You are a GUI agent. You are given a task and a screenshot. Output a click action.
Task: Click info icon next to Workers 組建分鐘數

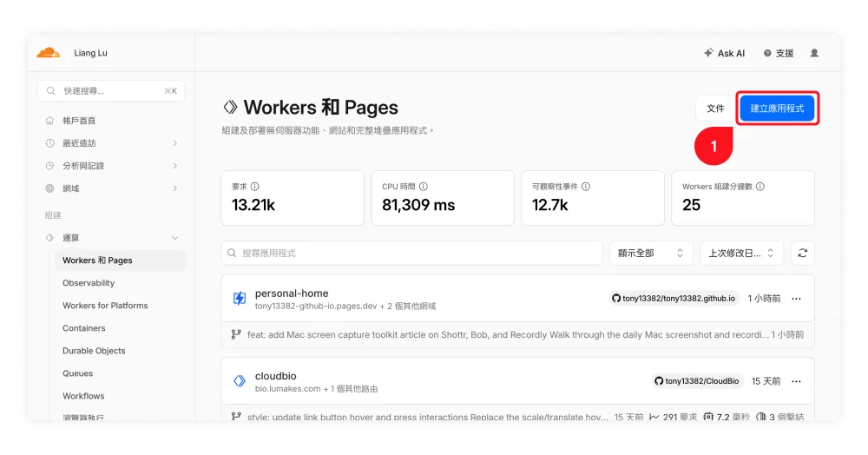(x=760, y=187)
